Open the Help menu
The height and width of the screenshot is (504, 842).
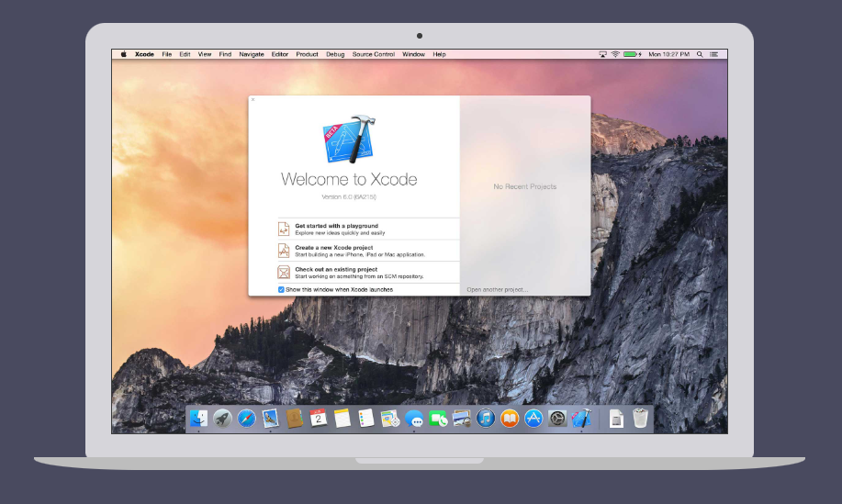(x=439, y=54)
